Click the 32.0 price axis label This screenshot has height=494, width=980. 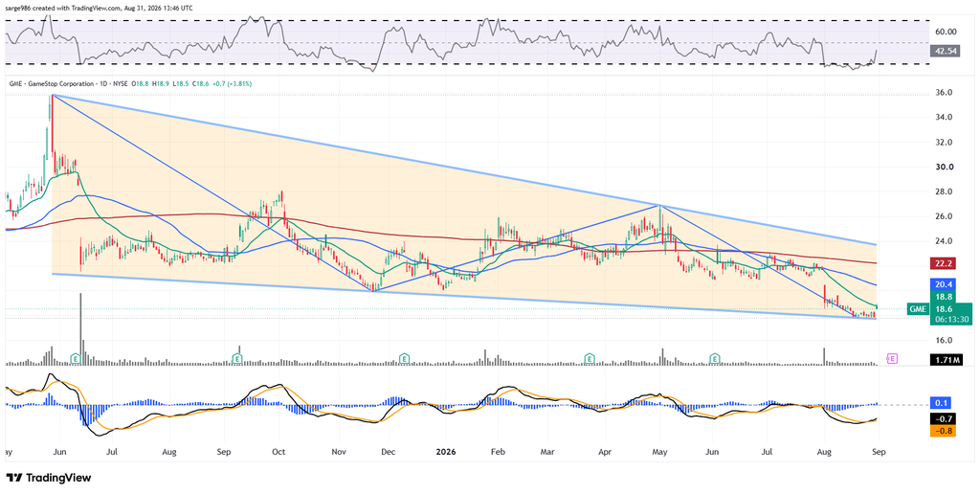click(x=943, y=142)
